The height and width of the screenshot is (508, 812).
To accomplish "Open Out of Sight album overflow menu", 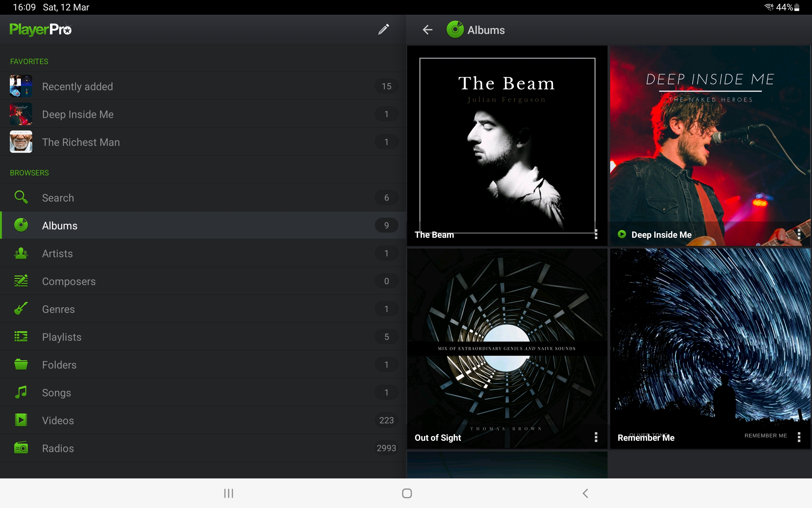I will [x=596, y=437].
